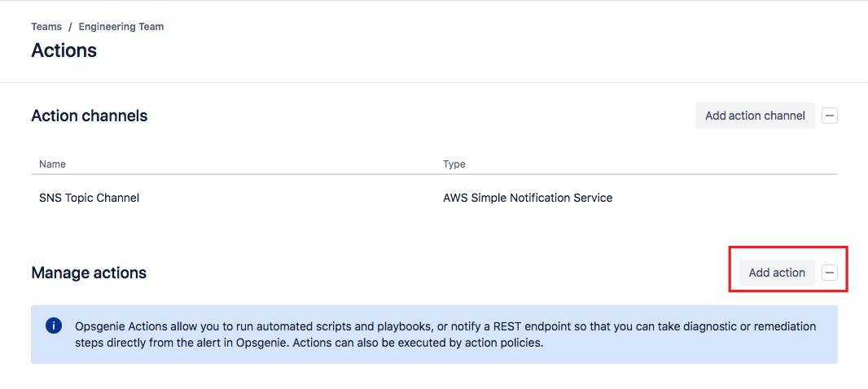
Task: Click the Action channels heading
Action: coord(90,116)
